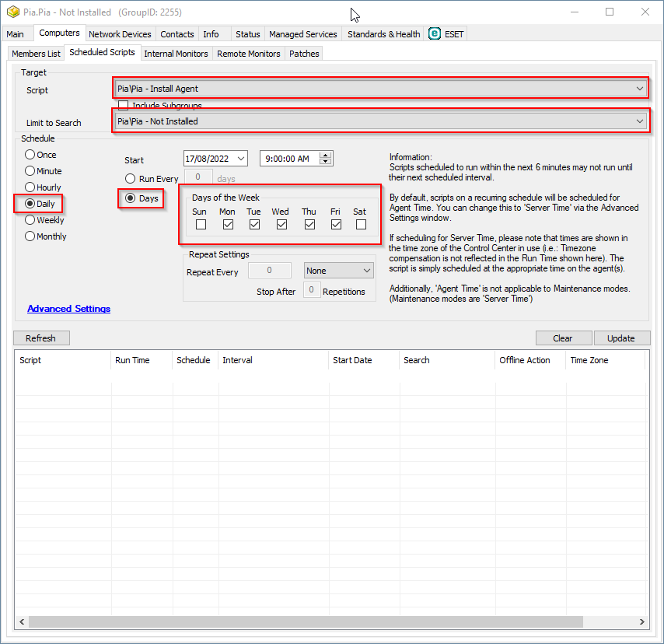Open the Contacts tab
Image resolution: width=664 pixels, height=644 pixels.
coord(177,34)
